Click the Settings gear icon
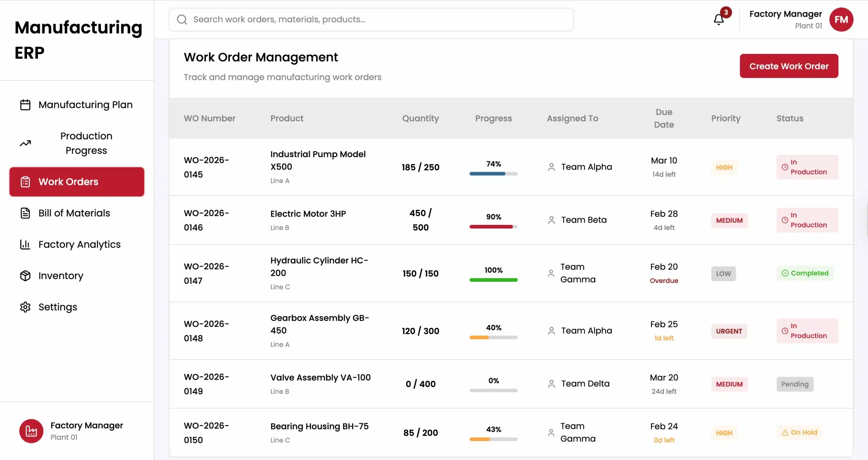The width and height of the screenshot is (868, 460). pos(25,307)
